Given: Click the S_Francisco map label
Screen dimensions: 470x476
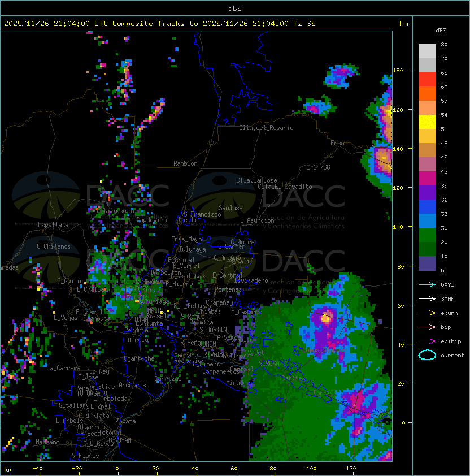Looking at the screenshot, I should [202, 214].
